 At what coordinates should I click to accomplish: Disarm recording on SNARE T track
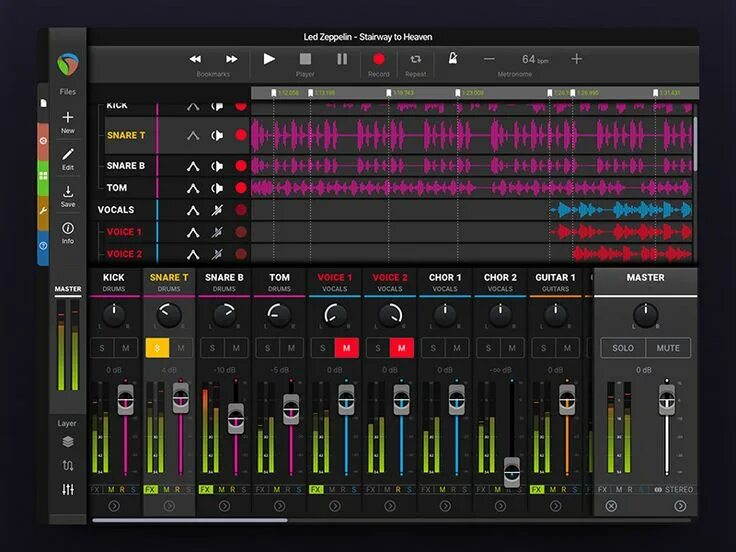(241, 135)
